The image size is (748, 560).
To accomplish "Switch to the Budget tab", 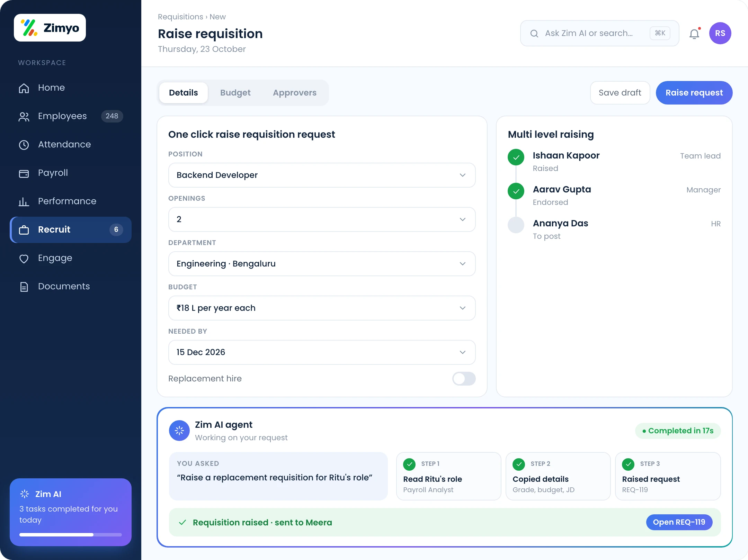I will (235, 93).
